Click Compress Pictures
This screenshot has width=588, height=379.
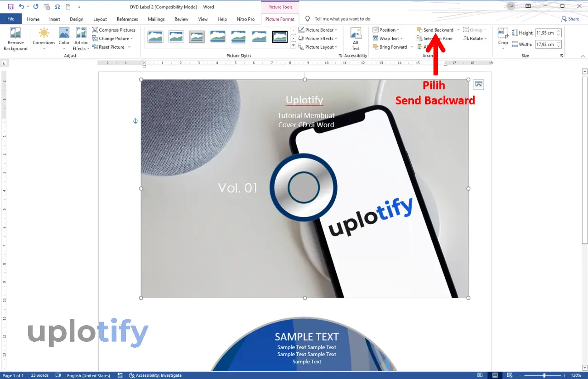113,30
